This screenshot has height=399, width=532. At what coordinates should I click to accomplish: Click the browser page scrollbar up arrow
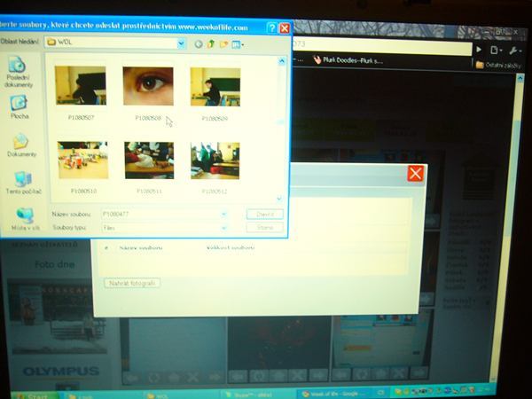pyautogui.click(x=520, y=78)
